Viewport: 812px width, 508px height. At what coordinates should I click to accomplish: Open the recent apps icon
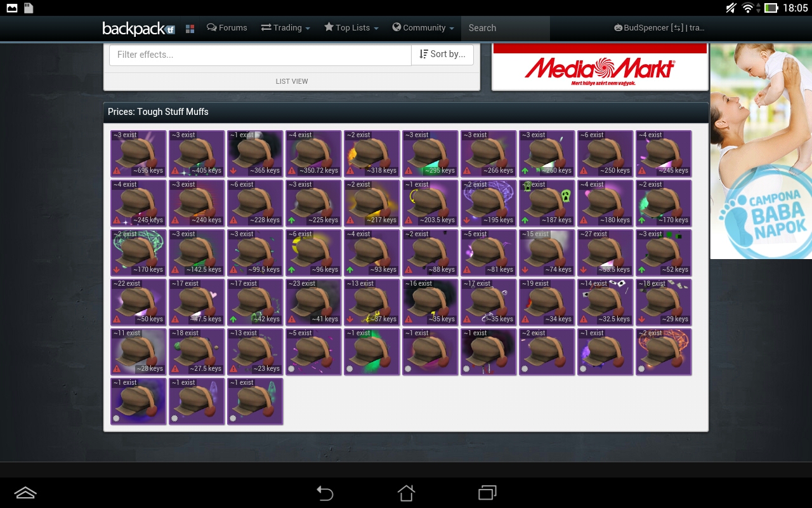pos(487,493)
